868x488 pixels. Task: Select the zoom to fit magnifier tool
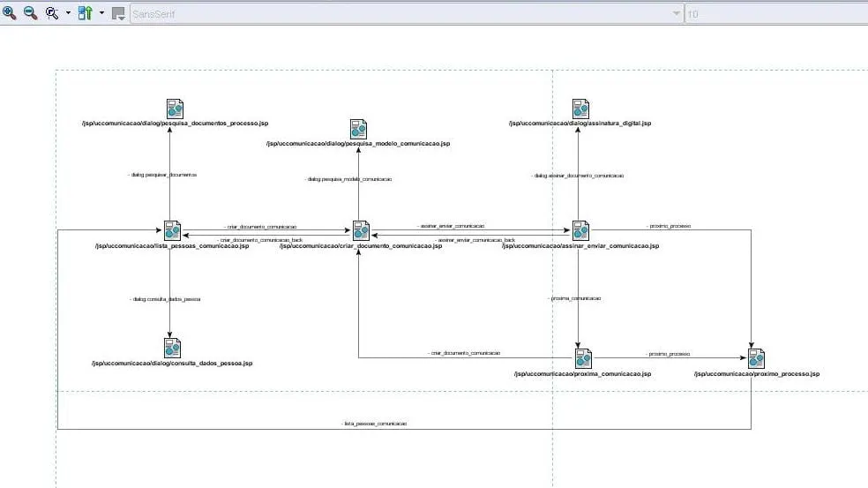click(52, 13)
